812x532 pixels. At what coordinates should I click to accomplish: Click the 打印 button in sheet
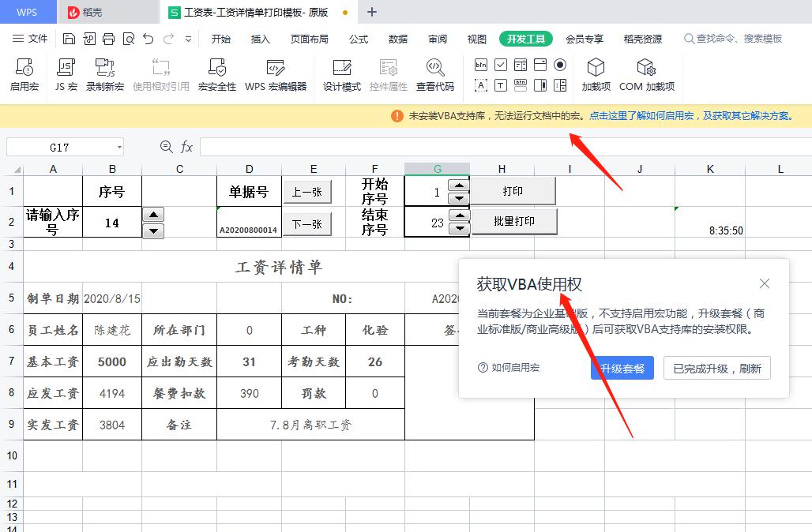click(x=513, y=191)
